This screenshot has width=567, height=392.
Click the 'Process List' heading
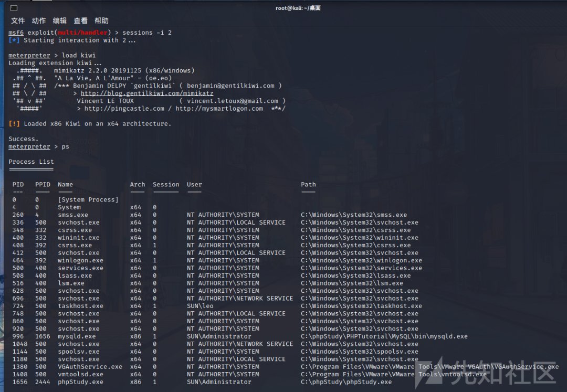click(31, 162)
